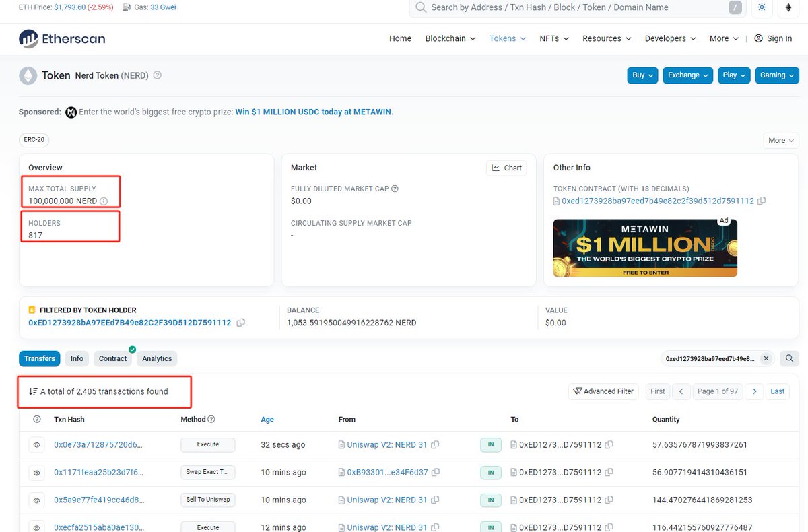Go to next page with the right chevron
This screenshot has height=532, width=808.
tap(755, 391)
